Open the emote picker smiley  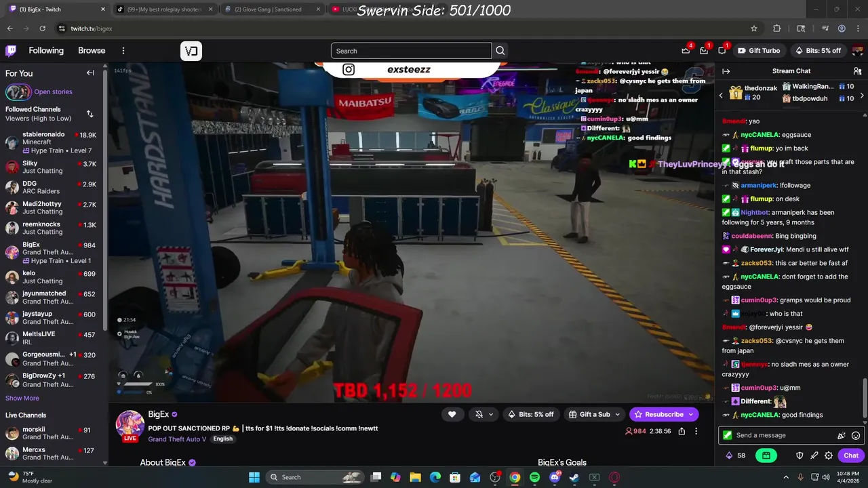[x=856, y=436]
